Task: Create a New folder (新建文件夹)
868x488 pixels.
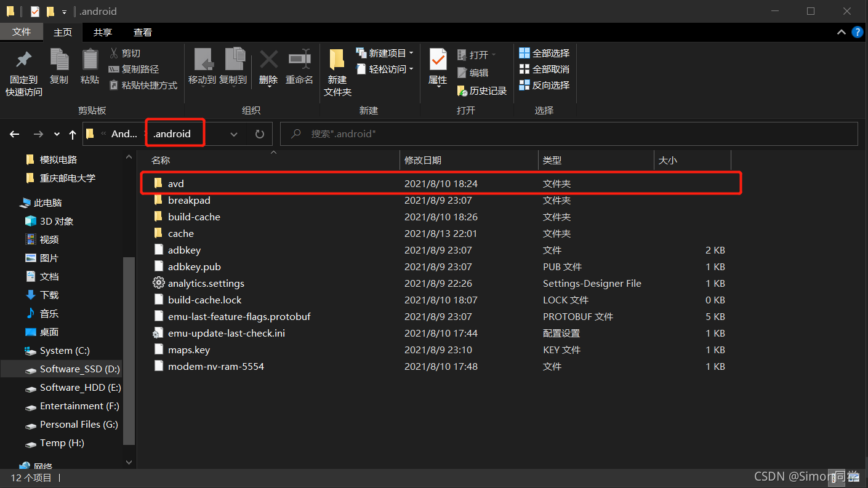Action: [337, 73]
